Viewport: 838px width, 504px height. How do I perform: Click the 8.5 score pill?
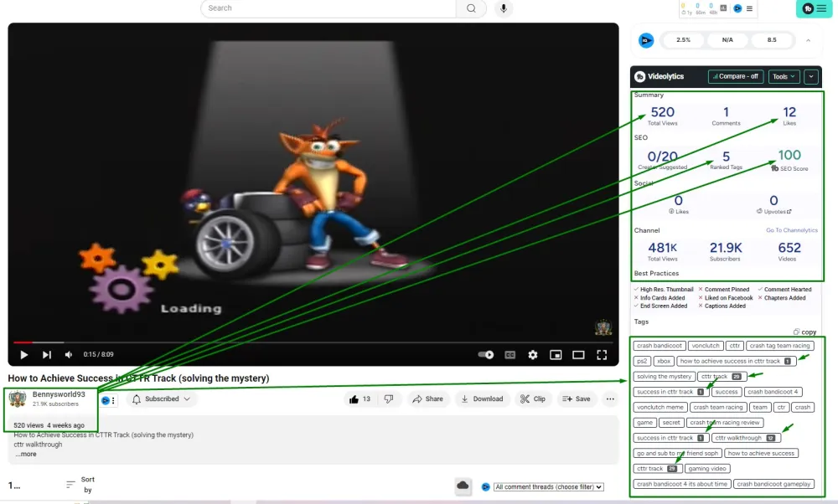click(x=772, y=40)
